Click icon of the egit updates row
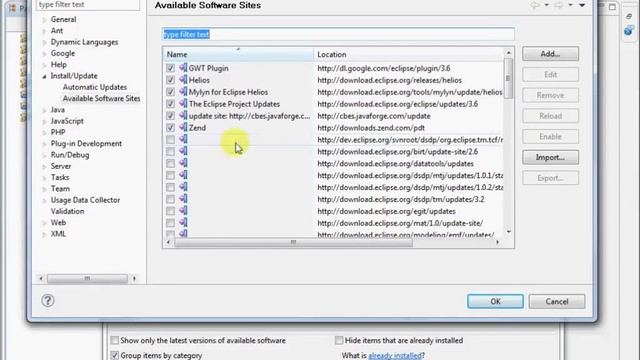The height and width of the screenshot is (360, 640). pyautogui.click(x=183, y=211)
